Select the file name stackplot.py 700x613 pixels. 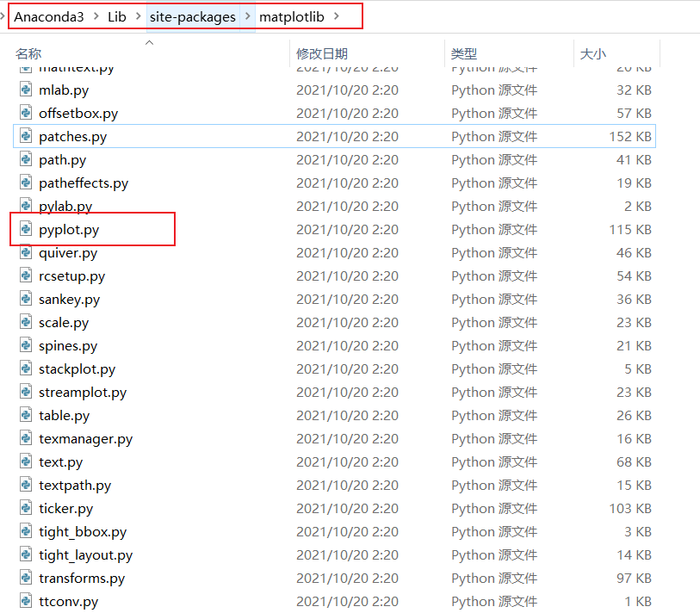[x=77, y=369]
